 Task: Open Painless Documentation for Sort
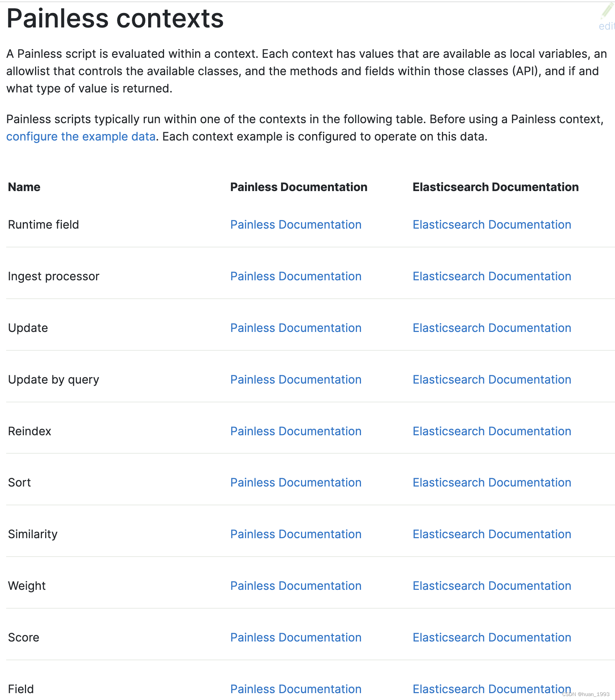coord(296,483)
